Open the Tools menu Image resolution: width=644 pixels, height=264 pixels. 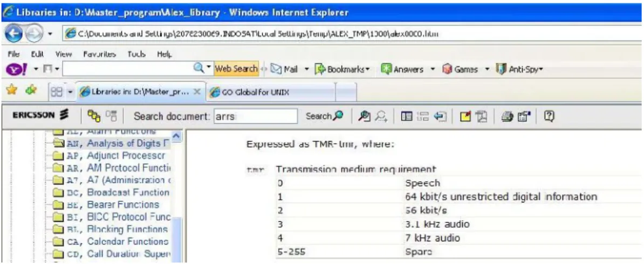click(x=136, y=55)
